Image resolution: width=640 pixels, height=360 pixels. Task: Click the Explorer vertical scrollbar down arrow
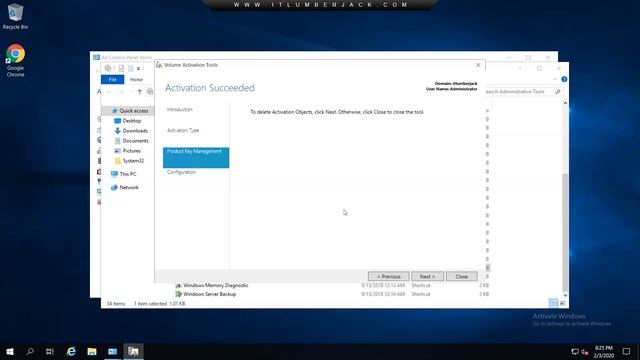(x=565, y=295)
